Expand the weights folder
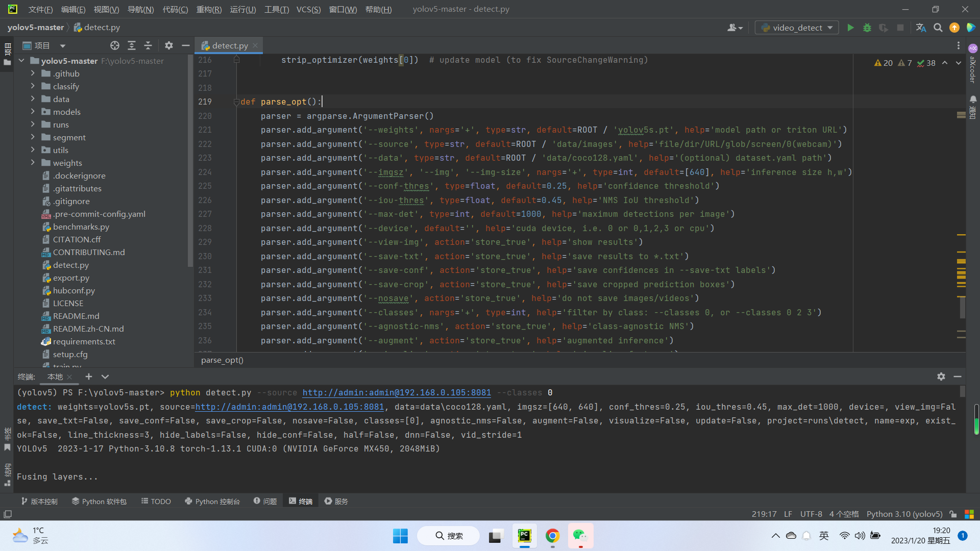The width and height of the screenshot is (980, 551). tap(33, 163)
